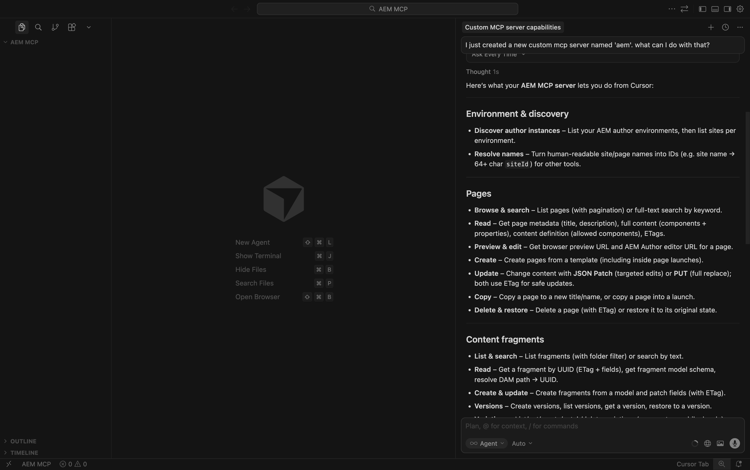Screen dimensions: 750x470
Task: Click the zoom magnifier status bar icon
Action: coord(721,464)
